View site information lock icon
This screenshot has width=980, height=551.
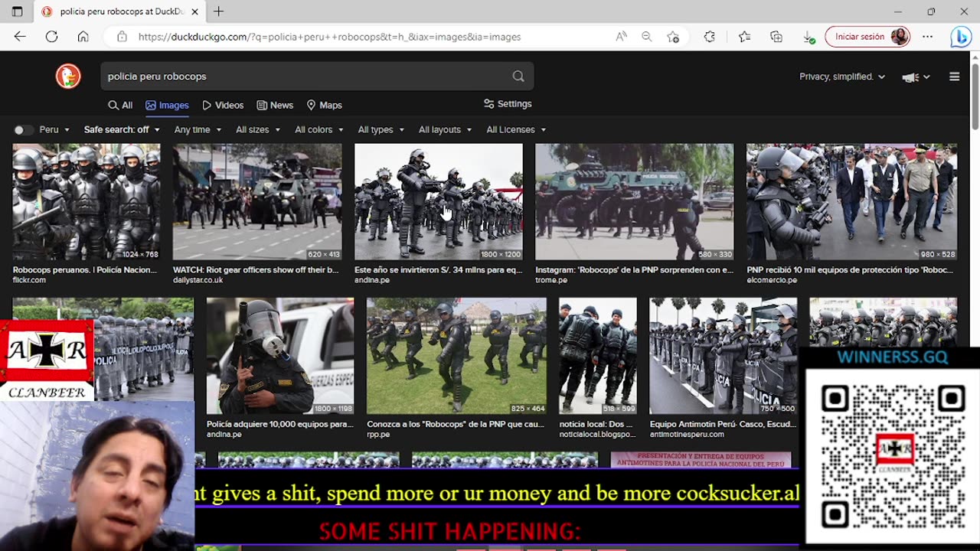[x=122, y=37]
